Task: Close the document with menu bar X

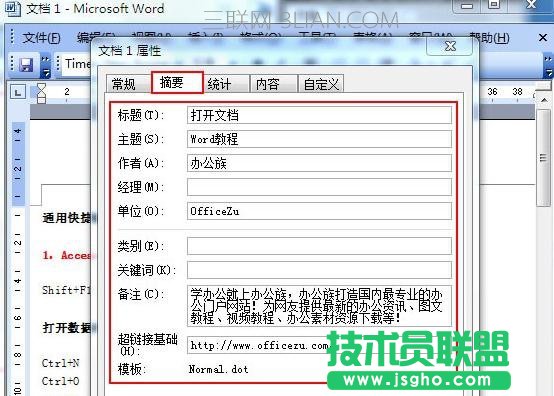Action: (x=543, y=37)
